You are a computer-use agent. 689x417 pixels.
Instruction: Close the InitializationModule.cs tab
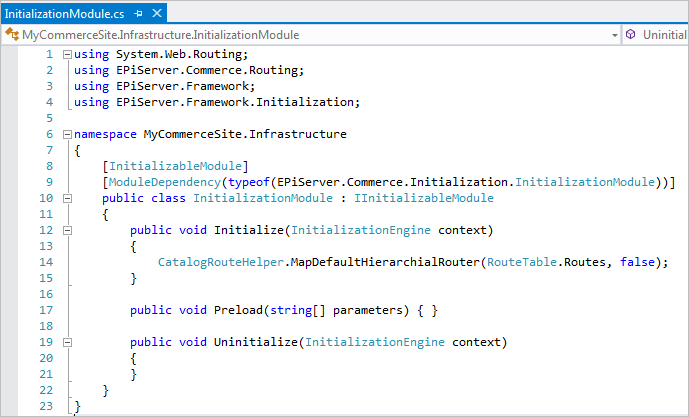[x=157, y=14]
